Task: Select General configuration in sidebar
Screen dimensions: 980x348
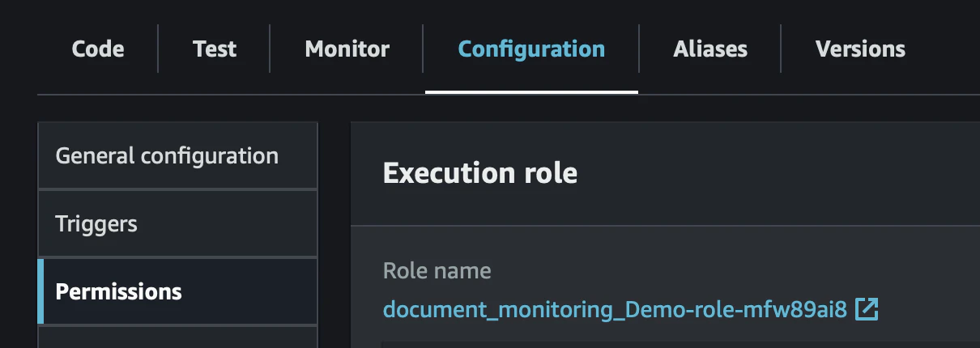Action: click(x=177, y=155)
